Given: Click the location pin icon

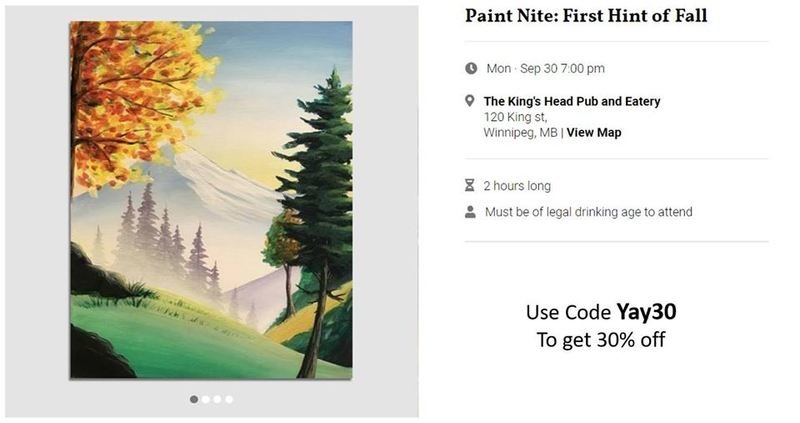Looking at the screenshot, I should 470,101.
